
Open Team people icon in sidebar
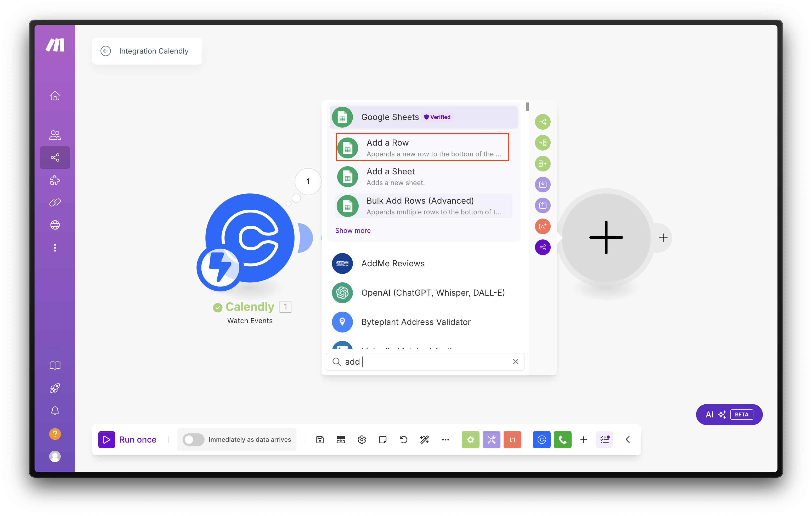pyautogui.click(x=55, y=135)
